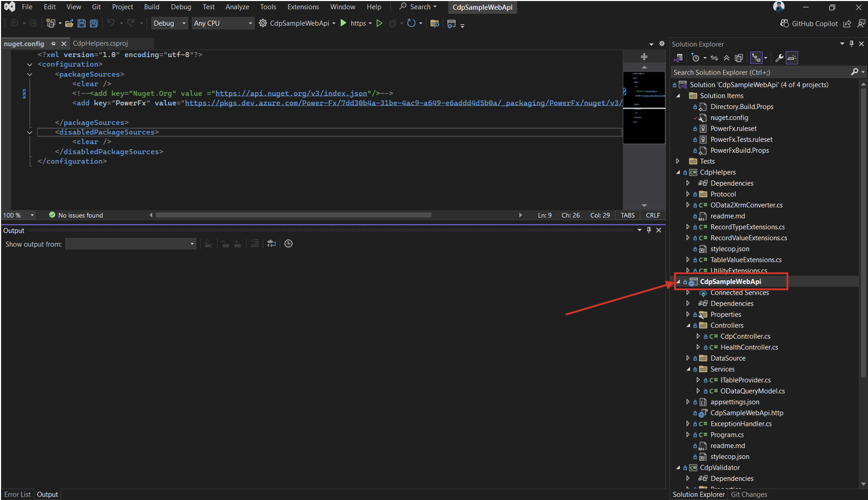Click the Save button in the toolbar
868x500 pixels.
pyautogui.click(x=81, y=23)
